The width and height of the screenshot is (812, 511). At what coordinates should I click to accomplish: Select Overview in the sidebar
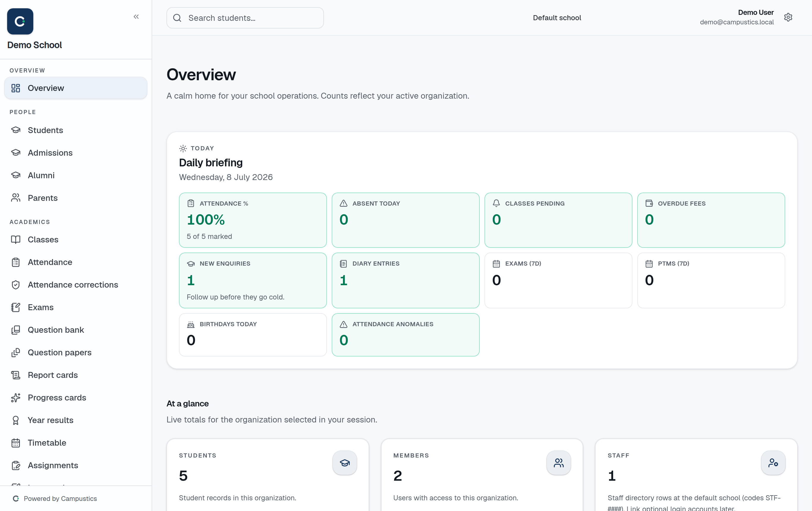(75, 88)
